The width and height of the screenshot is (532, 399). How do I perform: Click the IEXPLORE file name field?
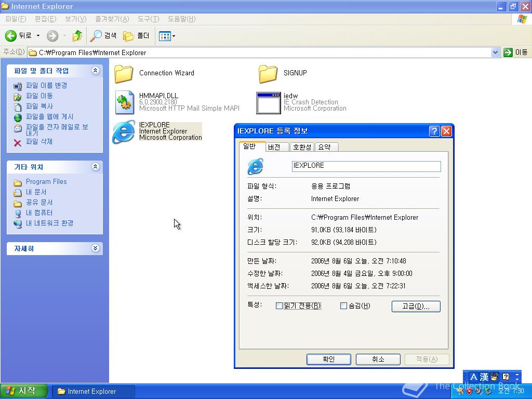click(366, 166)
